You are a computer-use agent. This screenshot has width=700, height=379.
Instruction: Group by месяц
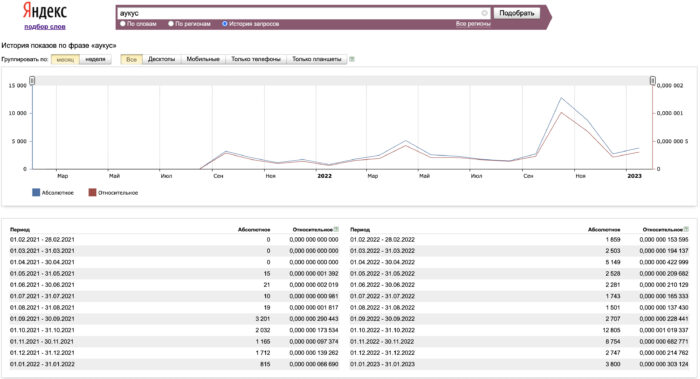(65, 59)
